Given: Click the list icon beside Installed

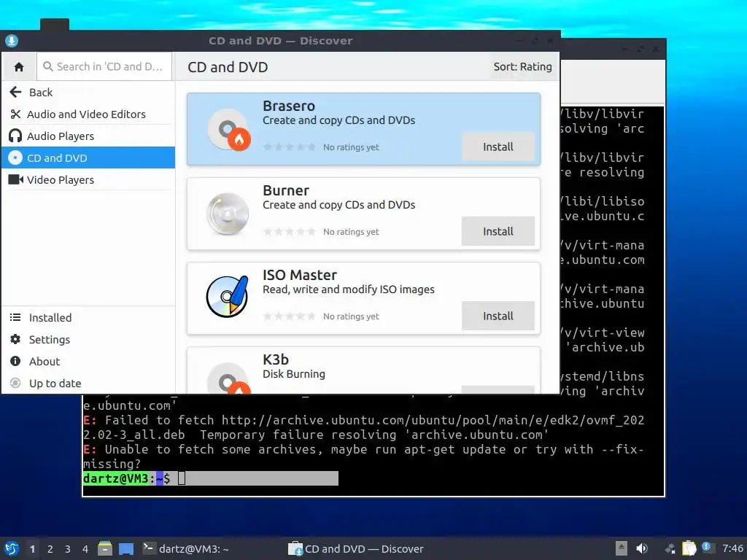Looking at the screenshot, I should [15, 317].
